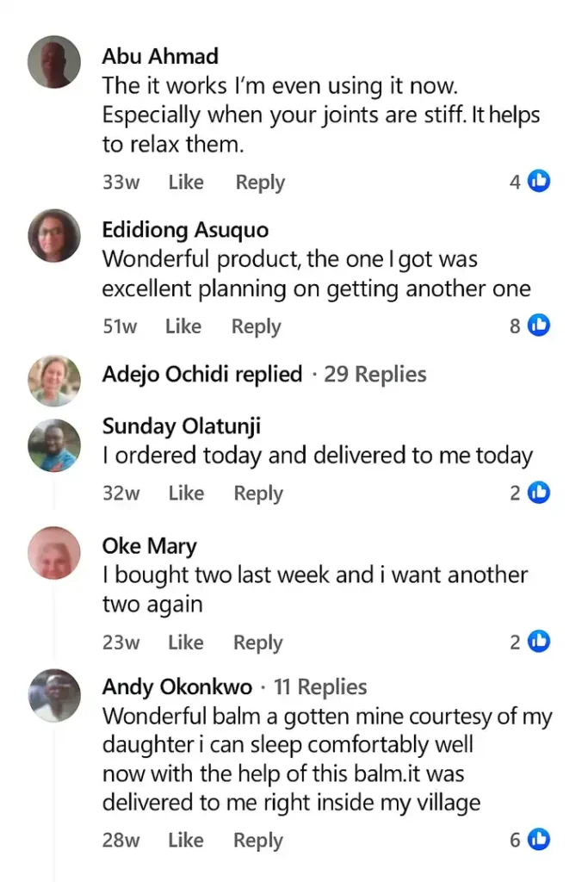588x882 pixels.
Task: Like Abu Ahmad's comment
Action: click(186, 183)
